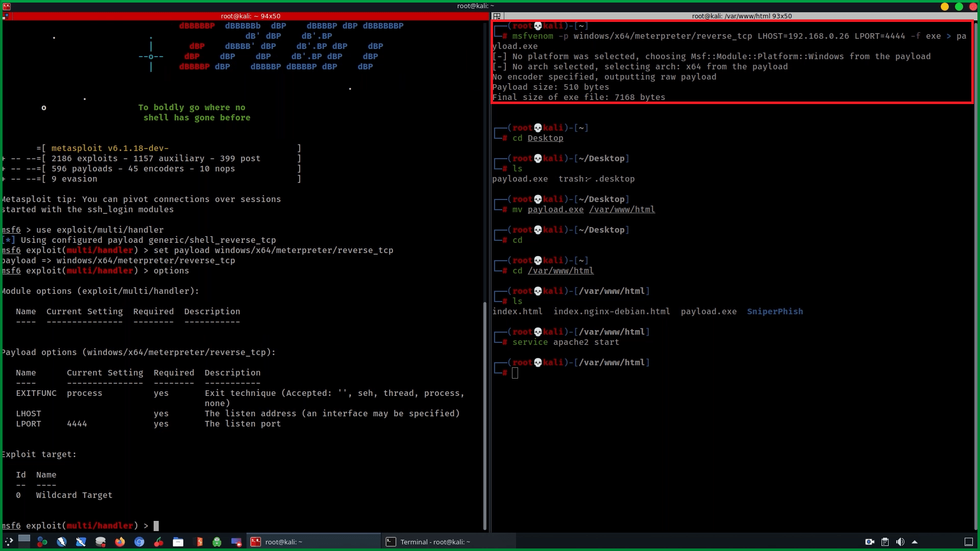The width and height of the screenshot is (980, 551).
Task: Toggle show desktop at taskbar far right
Action: click(x=968, y=542)
